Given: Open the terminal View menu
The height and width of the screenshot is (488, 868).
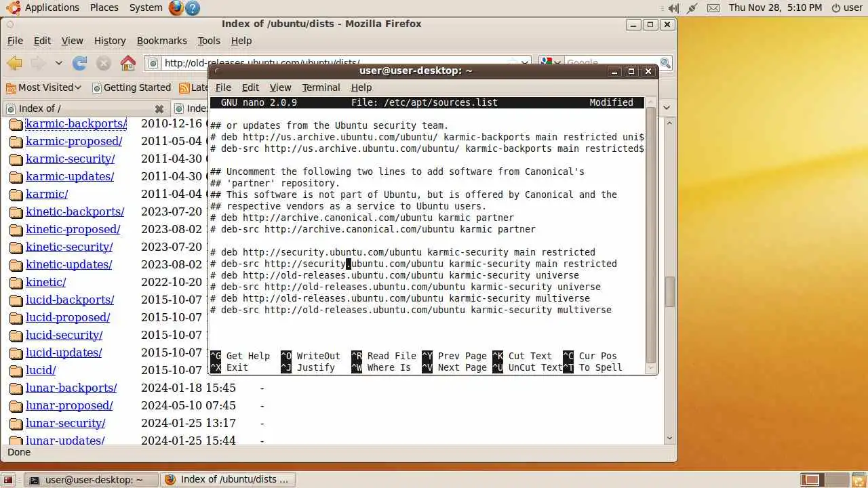Looking at the screenshot, I should pos(280,87).
